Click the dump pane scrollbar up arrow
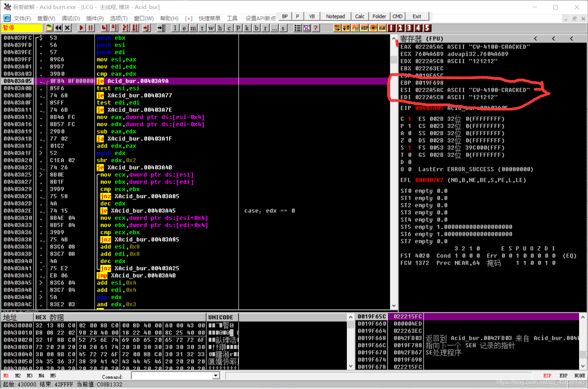Screen dimensions: 588x389 (351, 317)
